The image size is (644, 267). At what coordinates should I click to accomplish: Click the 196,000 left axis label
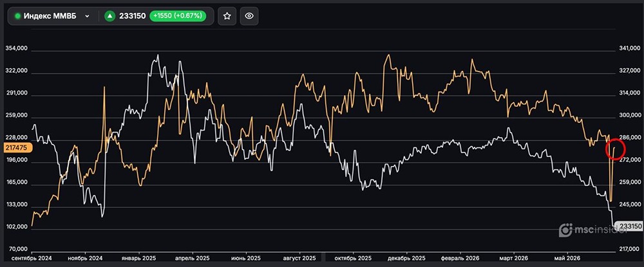[x=17, y=160]
